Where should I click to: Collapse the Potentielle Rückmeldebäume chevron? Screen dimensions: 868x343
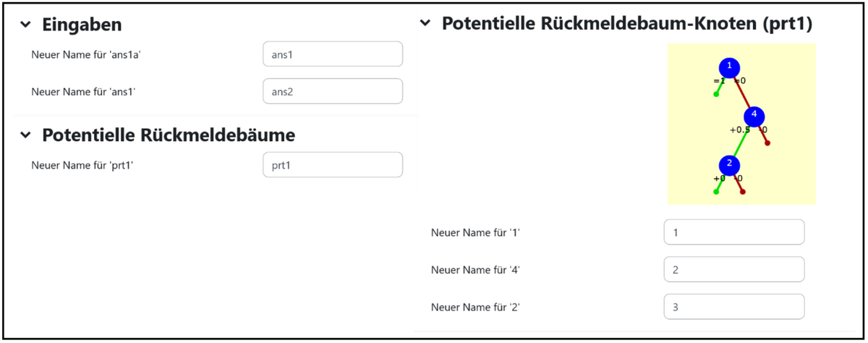click(x=26, y=135)
